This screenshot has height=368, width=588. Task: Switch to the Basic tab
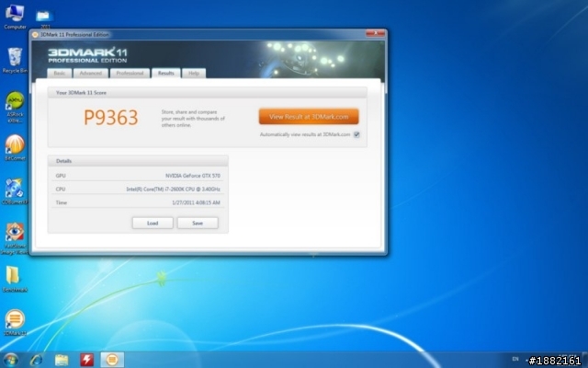(x=59, y=74)
